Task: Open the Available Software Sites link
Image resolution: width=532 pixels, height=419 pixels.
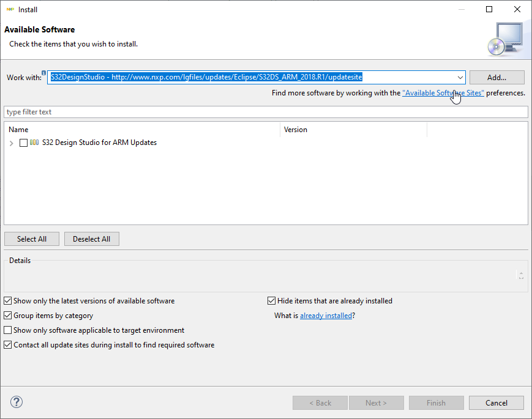Action: pos(443,93)
